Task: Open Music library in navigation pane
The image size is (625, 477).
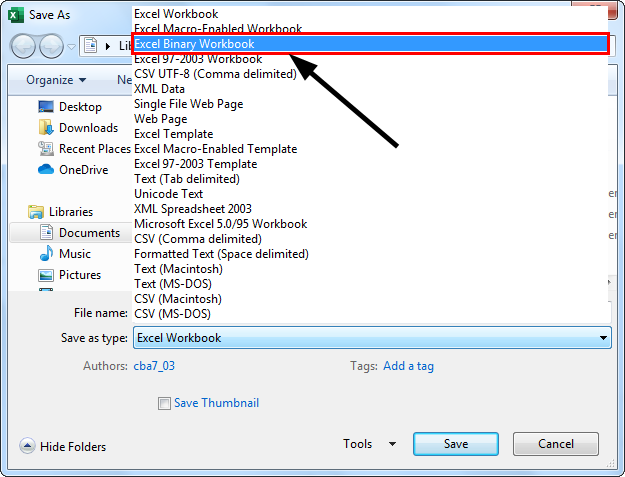Action: click(x=75, y=254)
